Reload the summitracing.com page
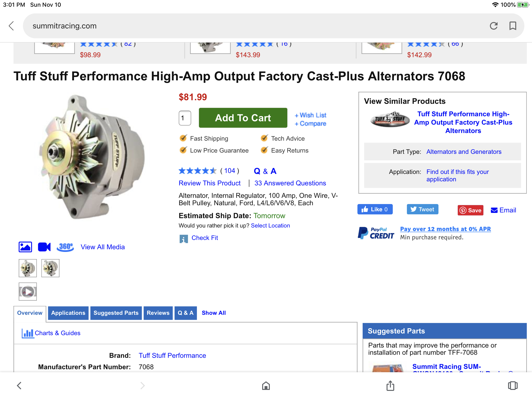Screen dimensions: 532x399 click(493, 26)
